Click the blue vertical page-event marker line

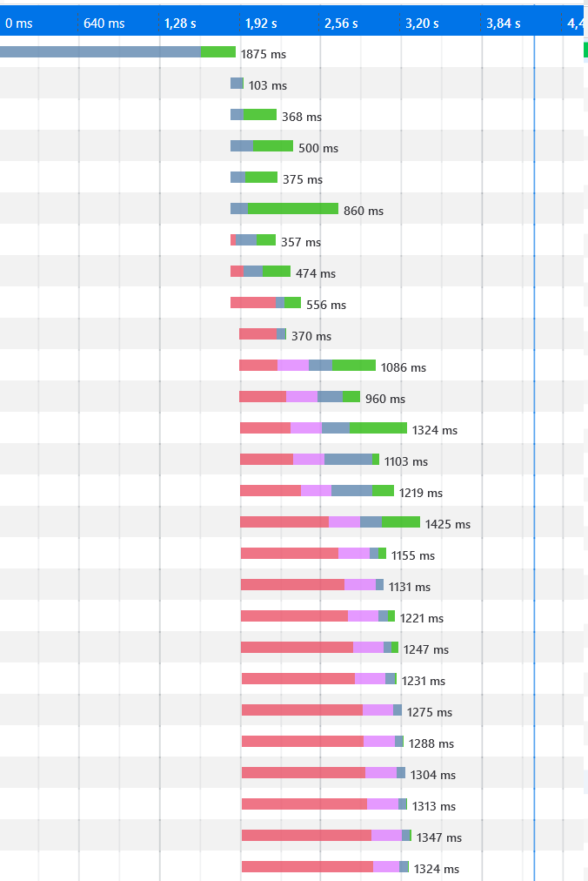click(534, 458)
